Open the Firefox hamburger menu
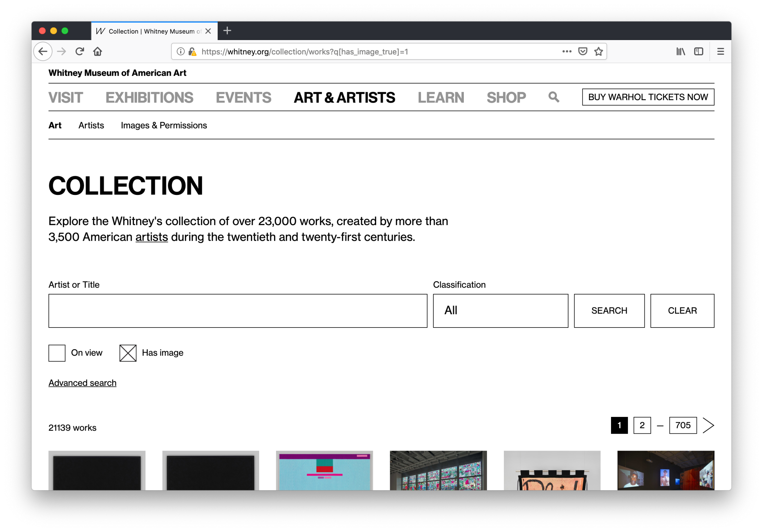 pyautogui.click(x=720, y=52)
